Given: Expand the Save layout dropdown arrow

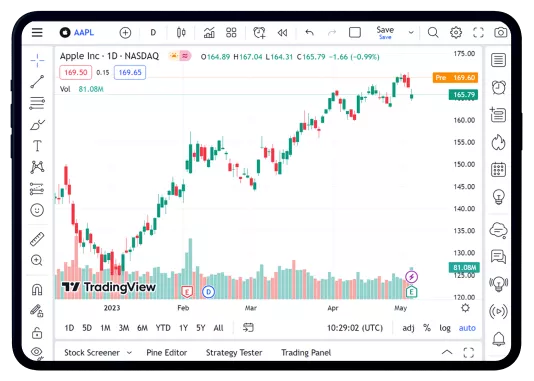Looking at the screenshot, I should [411, 33].
